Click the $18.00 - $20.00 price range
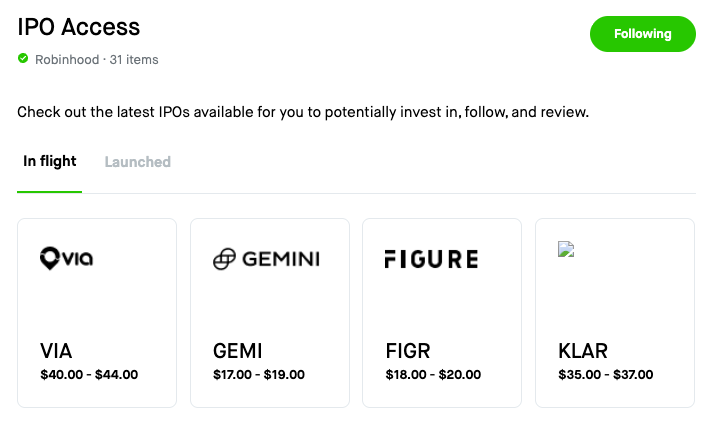This screenshot has height=431, width=725. (433, 375)
